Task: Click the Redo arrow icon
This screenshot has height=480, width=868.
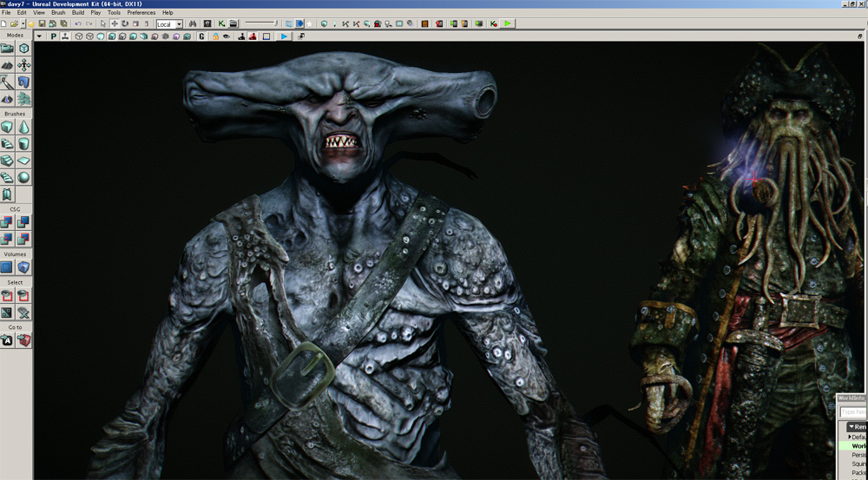Action: click(89, 23)
